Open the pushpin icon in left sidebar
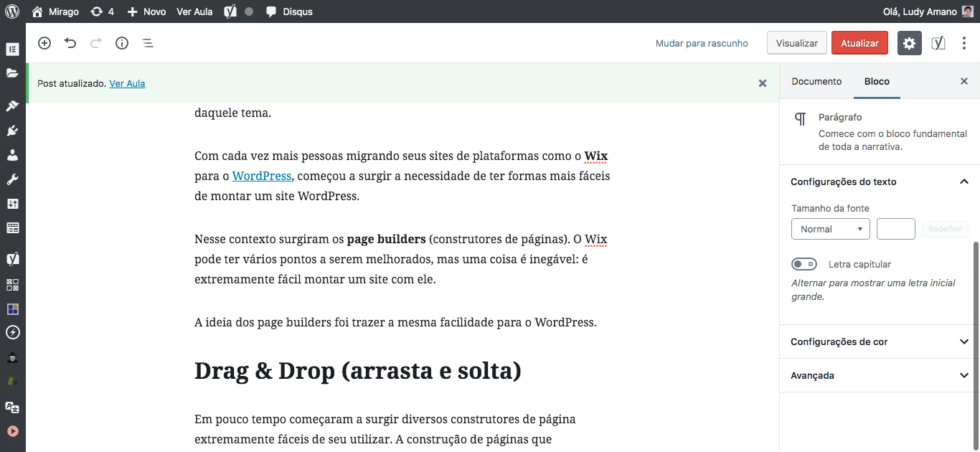The height and width of the screenshot is (452, 980). [12, 105]
